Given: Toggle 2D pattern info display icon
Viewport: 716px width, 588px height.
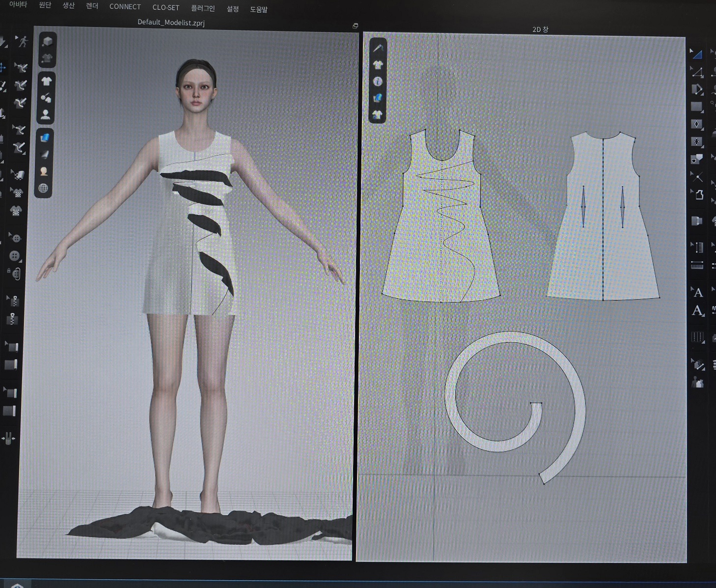Looking at the screenshot, I should (x=377, y=82).
